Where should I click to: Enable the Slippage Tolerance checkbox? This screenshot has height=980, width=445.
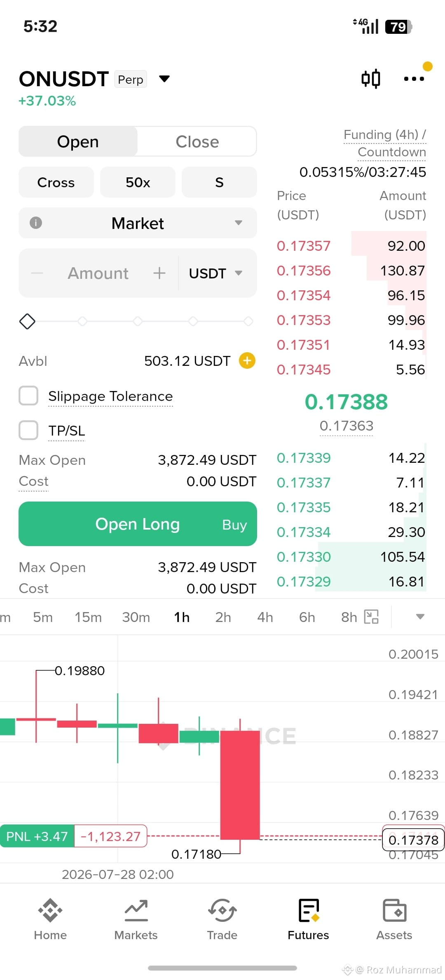[x=28, y=396]
